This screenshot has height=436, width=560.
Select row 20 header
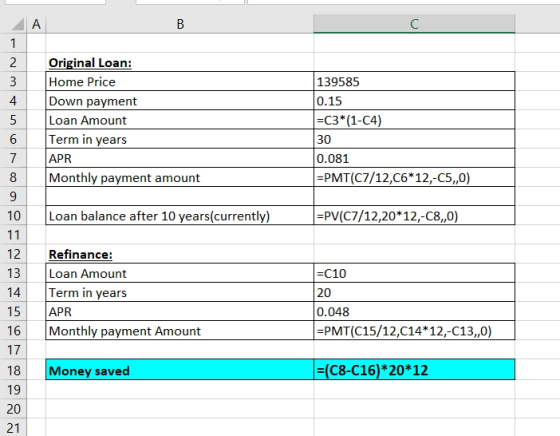(13, 409)
